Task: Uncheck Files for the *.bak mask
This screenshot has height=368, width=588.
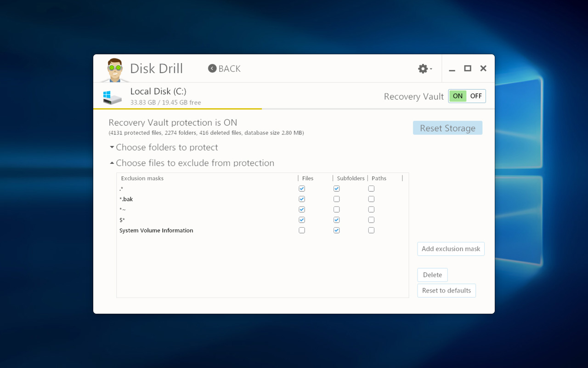Action: point(302,199)
